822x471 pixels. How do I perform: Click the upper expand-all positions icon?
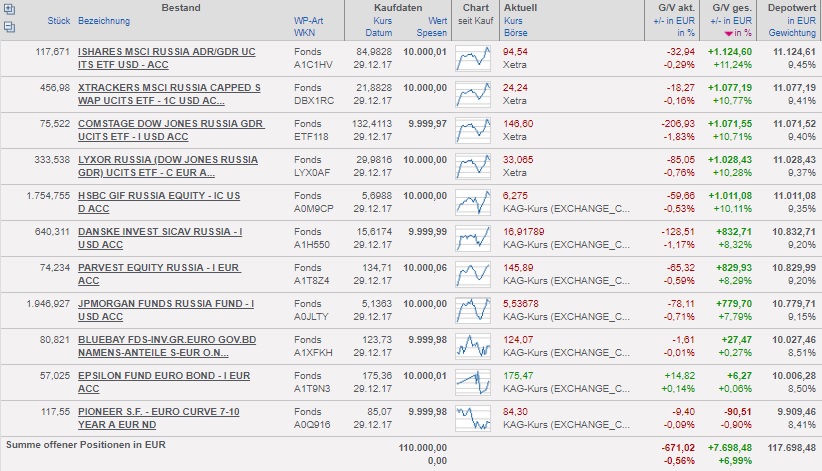[9, 9]
